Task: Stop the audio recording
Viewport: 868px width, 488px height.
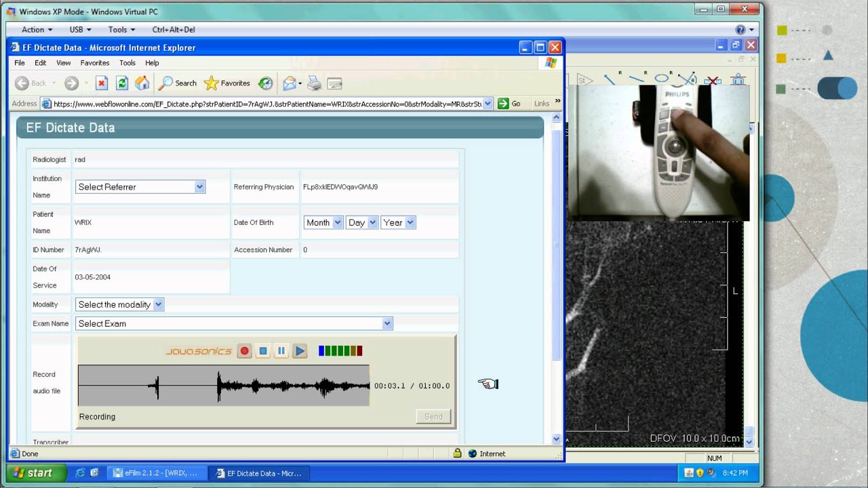Action: click(263, 351)
